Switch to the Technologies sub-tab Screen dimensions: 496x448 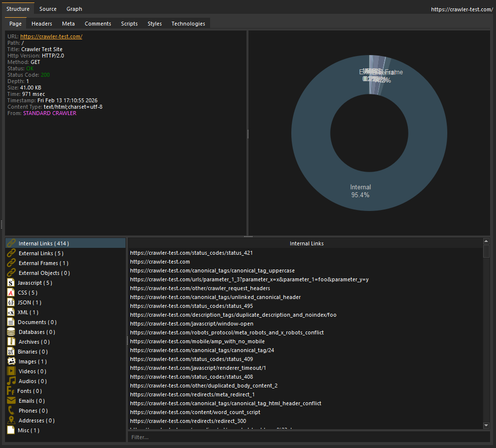(x=188, y=24)
